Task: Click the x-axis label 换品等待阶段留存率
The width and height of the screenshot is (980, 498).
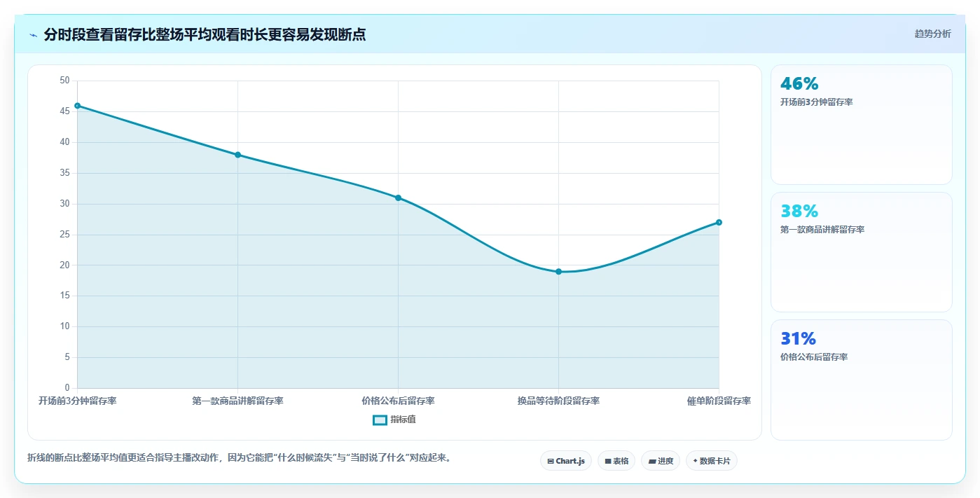Action: [558, 401]
